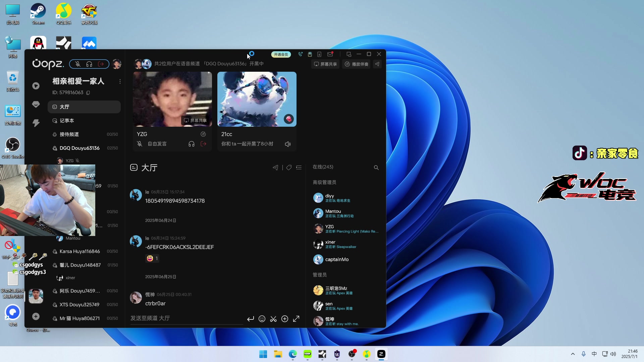
Task: Toggle YZG card microphone mute
Action: [x=140, y=144]
